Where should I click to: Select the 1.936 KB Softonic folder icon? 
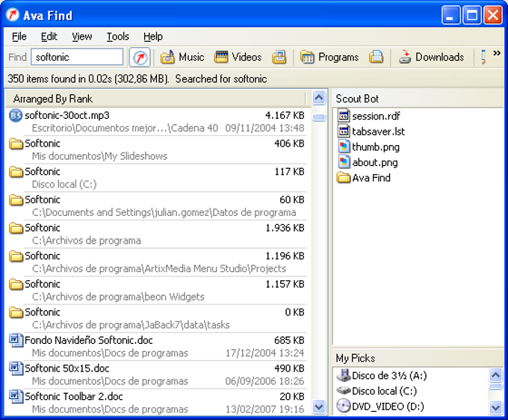16,228
